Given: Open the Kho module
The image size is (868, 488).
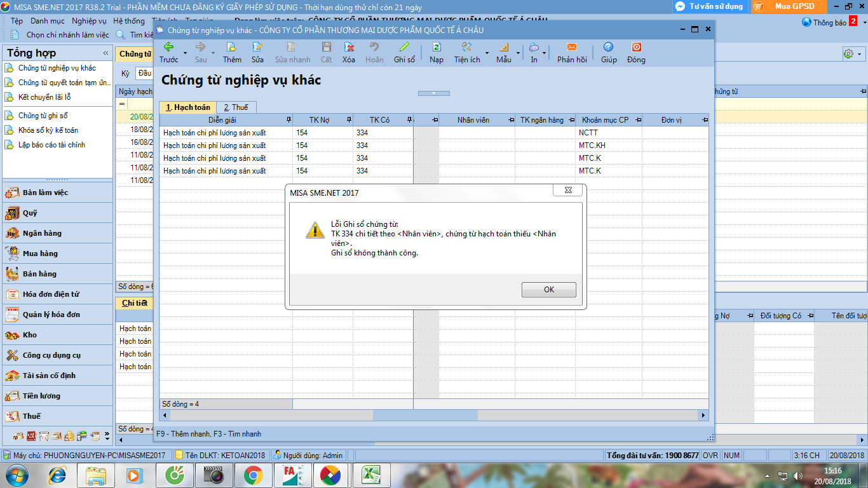Looking at the screenshot, I should tap(57, 335).
